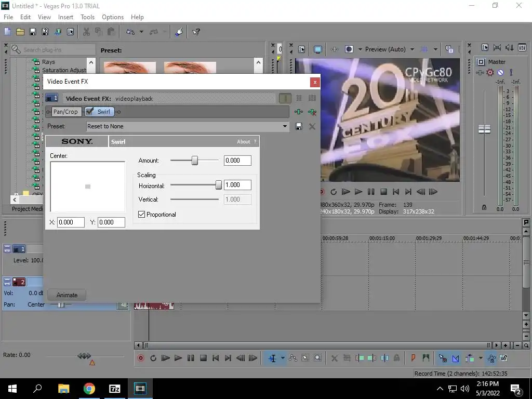
Task: Toggle Loop Playback on the timeline transport bar
Action: click(153, 358)
